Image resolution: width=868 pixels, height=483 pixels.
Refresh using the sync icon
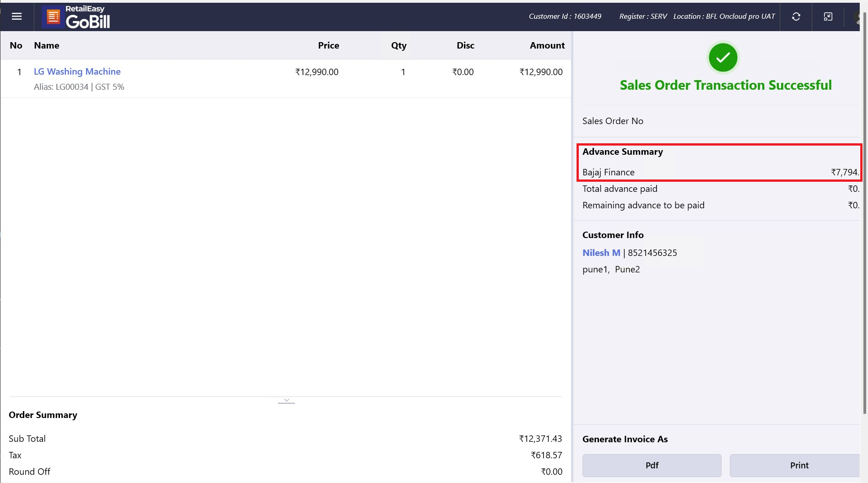point(796,16)
